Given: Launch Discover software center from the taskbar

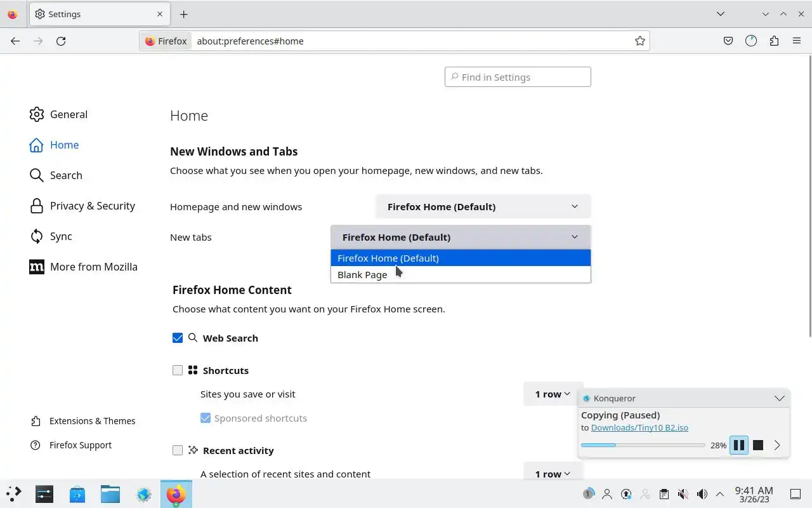Looking at the screenshot, I should click(77, 494).
